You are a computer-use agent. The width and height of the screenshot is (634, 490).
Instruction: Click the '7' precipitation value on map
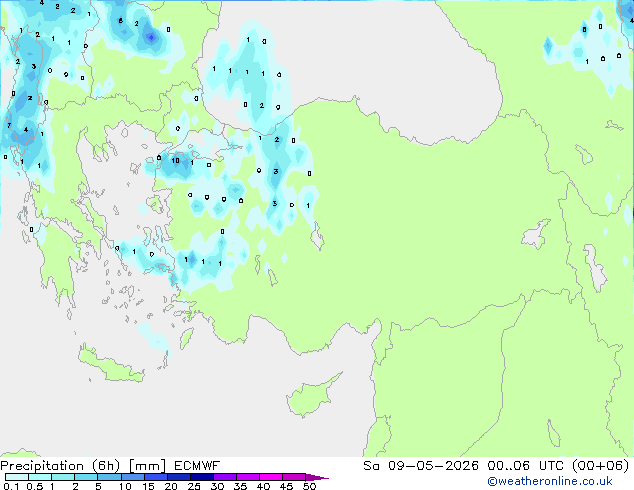pos(8,126)
